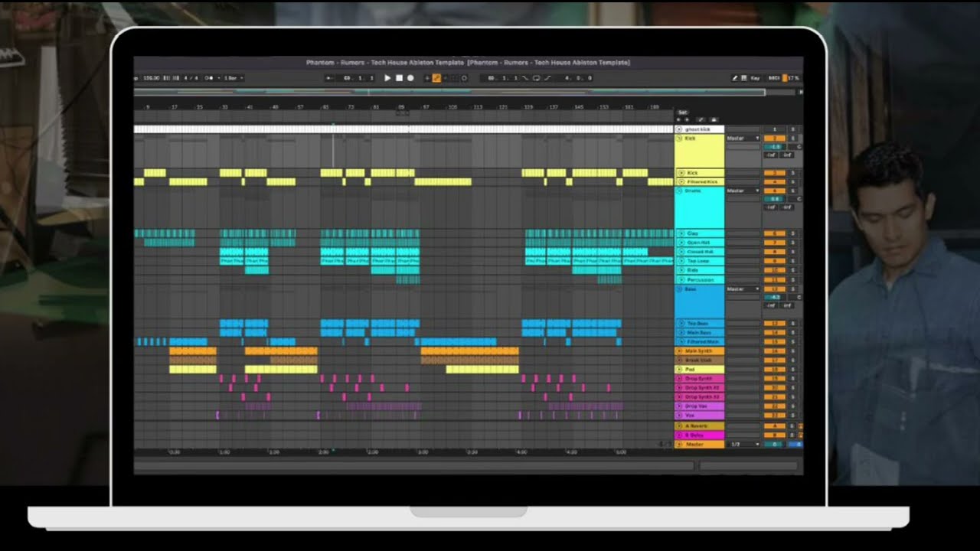
Task: Toggle the metronome button
Action: click(208, 78)
